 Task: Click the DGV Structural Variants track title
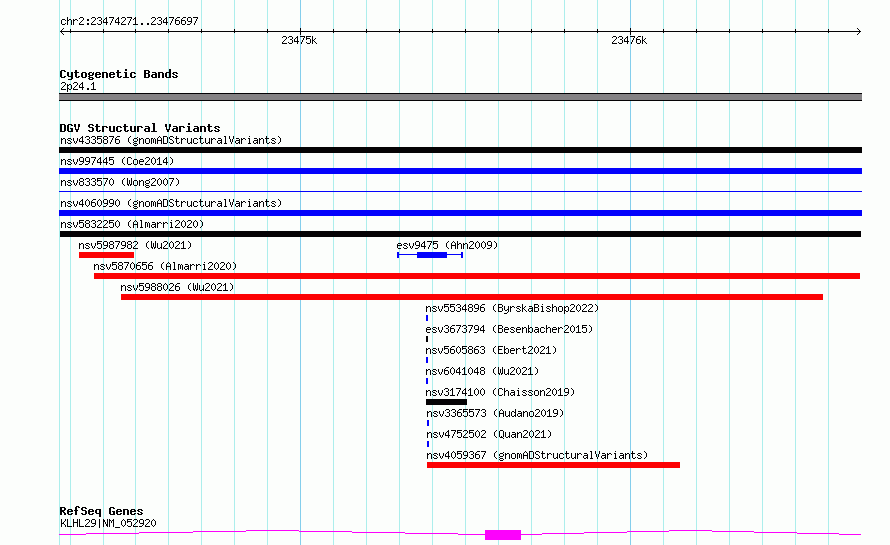(140, 128)
